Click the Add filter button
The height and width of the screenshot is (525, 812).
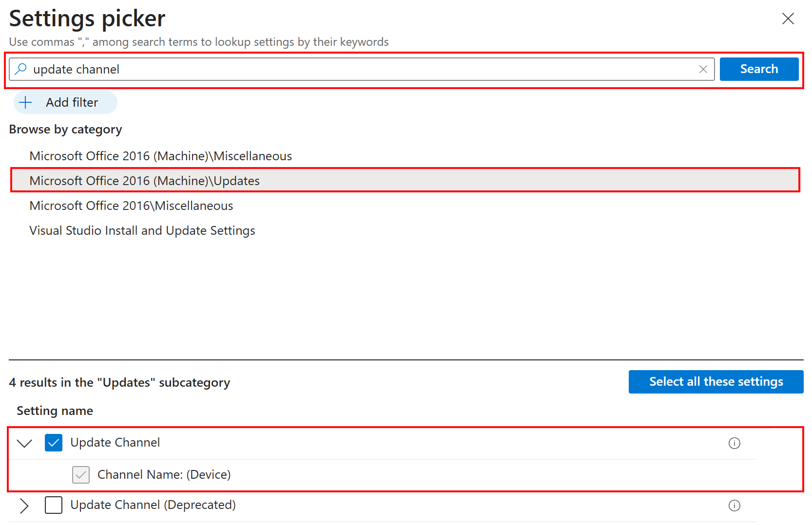[x=65, y=102]
